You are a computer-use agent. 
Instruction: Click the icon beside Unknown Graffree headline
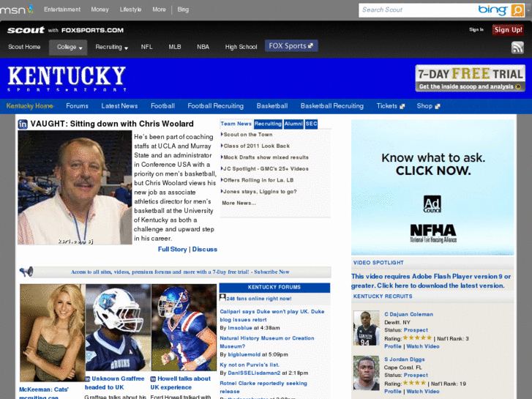click(x=88, y=379)
